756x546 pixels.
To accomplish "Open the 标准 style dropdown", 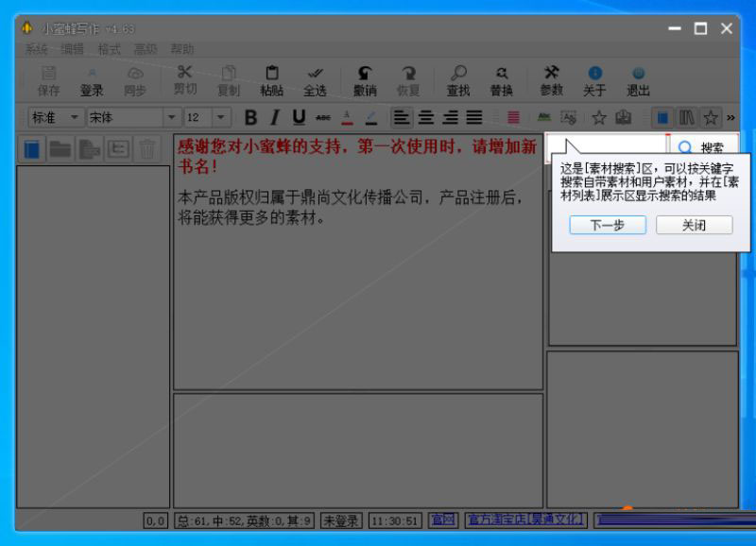I will 75,117.
